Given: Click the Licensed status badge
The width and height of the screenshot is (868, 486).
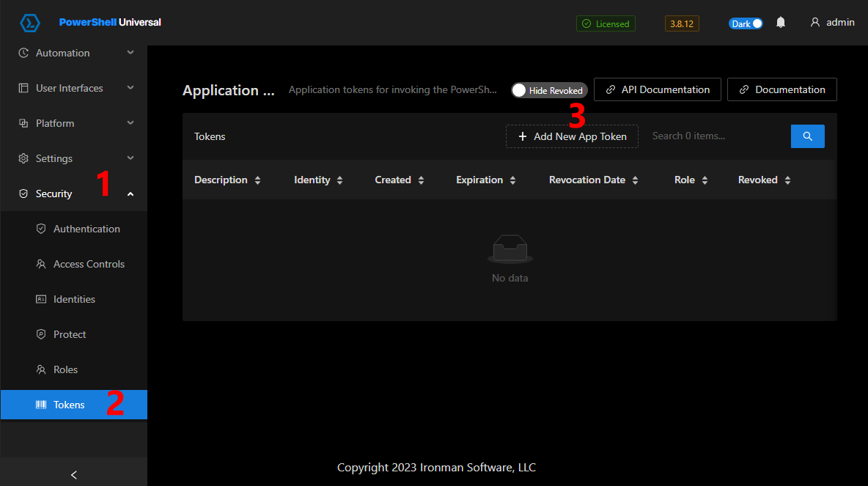Looking at the screenshot, I should (x=606, y=23).
